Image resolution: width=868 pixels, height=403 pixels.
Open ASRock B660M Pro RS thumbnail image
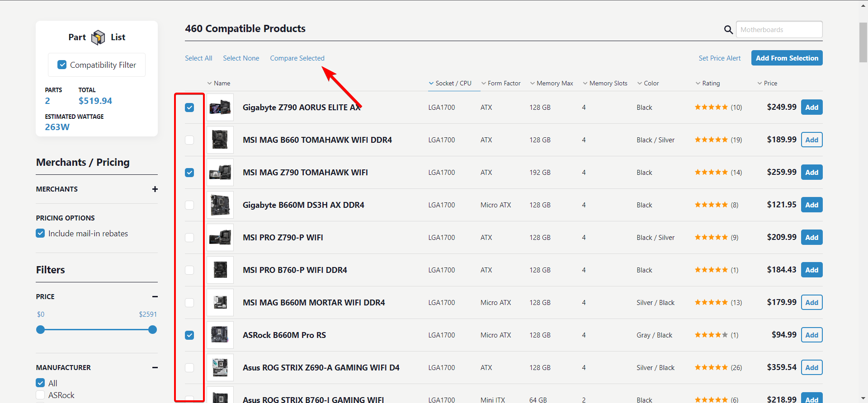click(220, 335)
